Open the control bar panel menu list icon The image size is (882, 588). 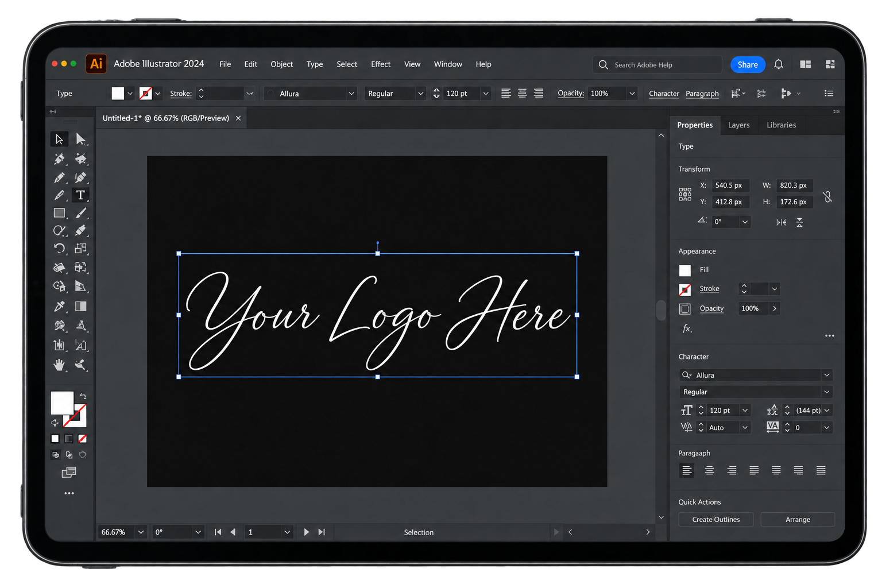pyautogui.click(x=829, y=93)
